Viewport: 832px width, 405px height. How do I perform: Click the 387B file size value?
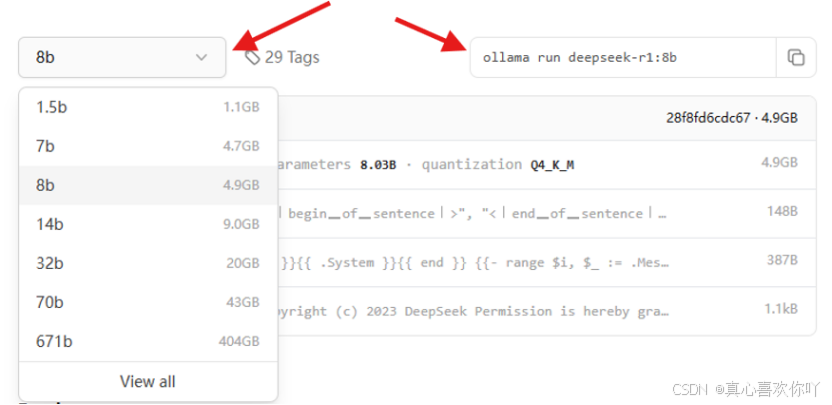782,260
